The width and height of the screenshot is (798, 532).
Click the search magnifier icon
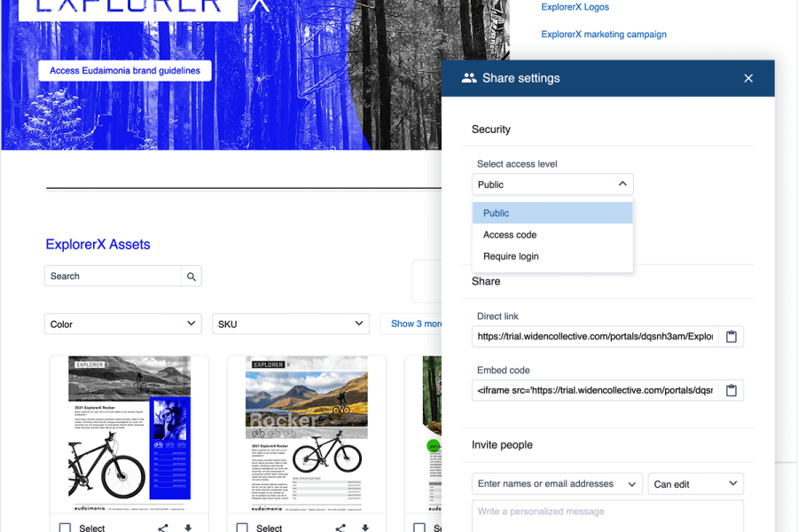pyautogui.click(x=191, y=277)
